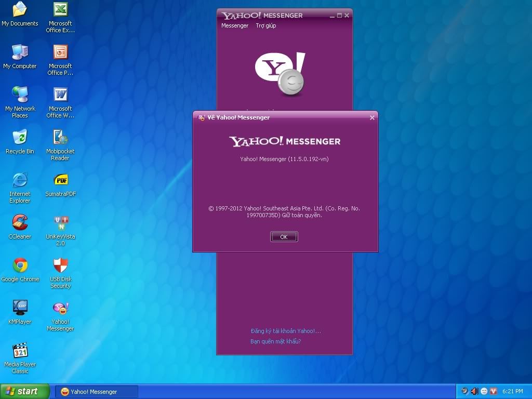Open Media Player Classic icon

[20, 358]
